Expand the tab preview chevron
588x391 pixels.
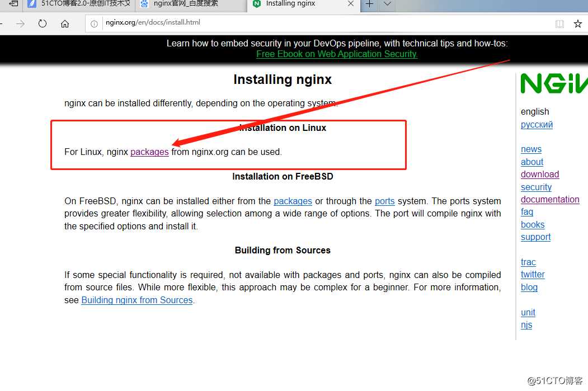click(387, 4)
